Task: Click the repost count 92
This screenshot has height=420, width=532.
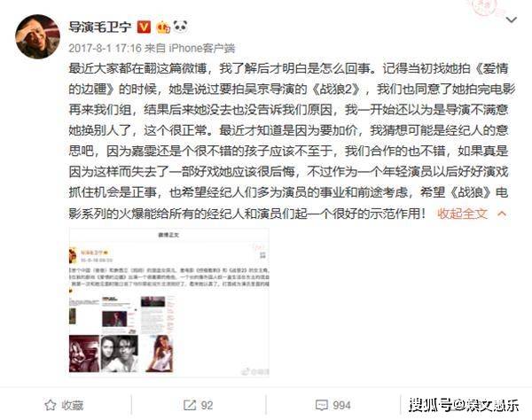Action: [207, 405]
